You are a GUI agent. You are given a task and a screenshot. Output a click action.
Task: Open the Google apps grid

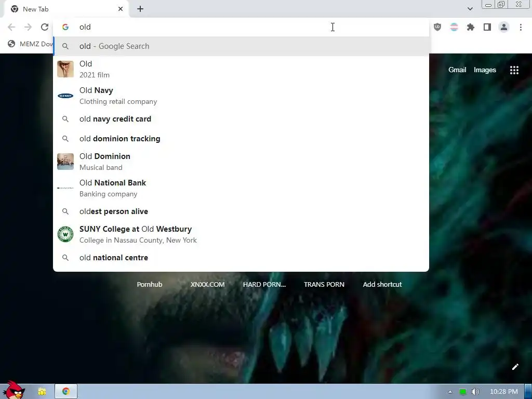point(514,70)
